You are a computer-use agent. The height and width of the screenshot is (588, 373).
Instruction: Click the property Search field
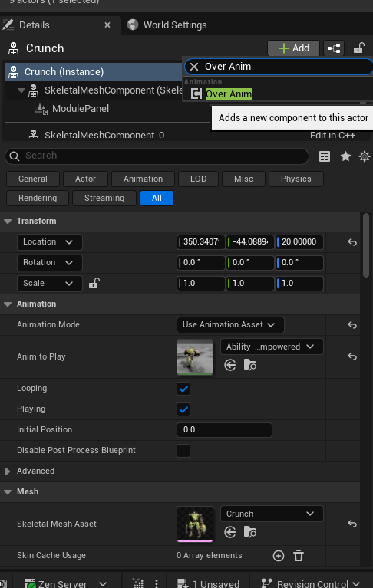click(x=157, y=156)
